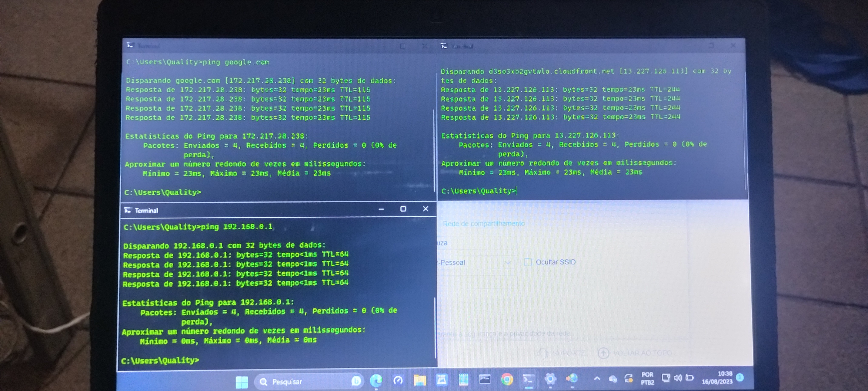Select the Rede de compartilhamento tab
Screen dimensions: 868x391
(484, 224)
